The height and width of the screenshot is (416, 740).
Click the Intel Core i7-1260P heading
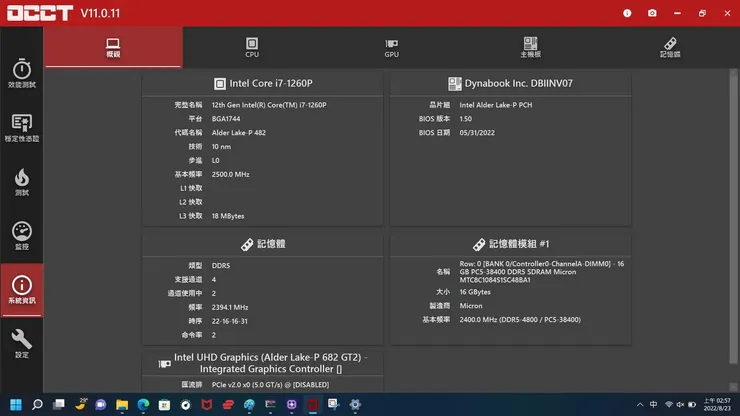270,84
